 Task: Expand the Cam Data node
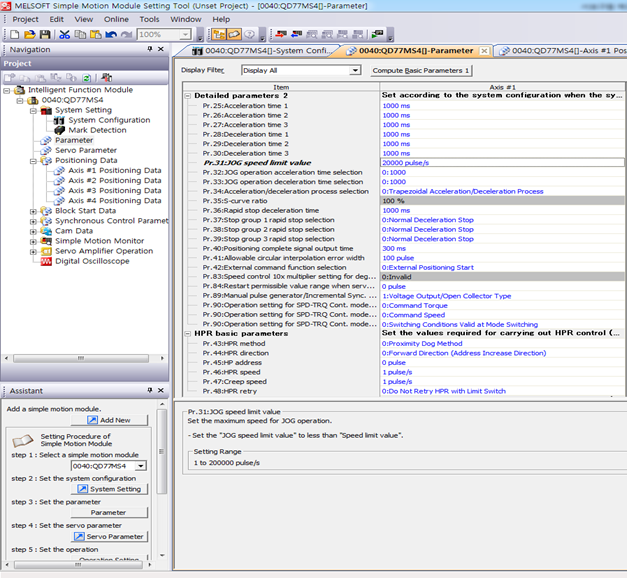point(34,231)
